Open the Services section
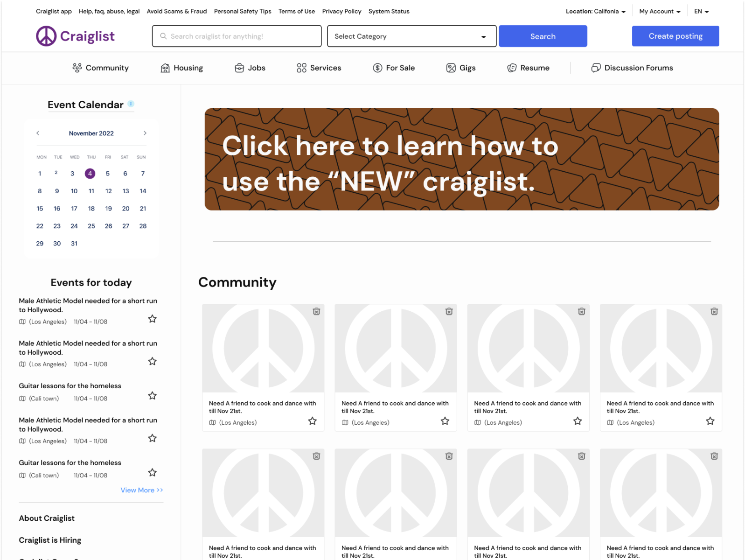Viewport: 745px width, 560px height. pyautogui.click(x=319, y=68)
